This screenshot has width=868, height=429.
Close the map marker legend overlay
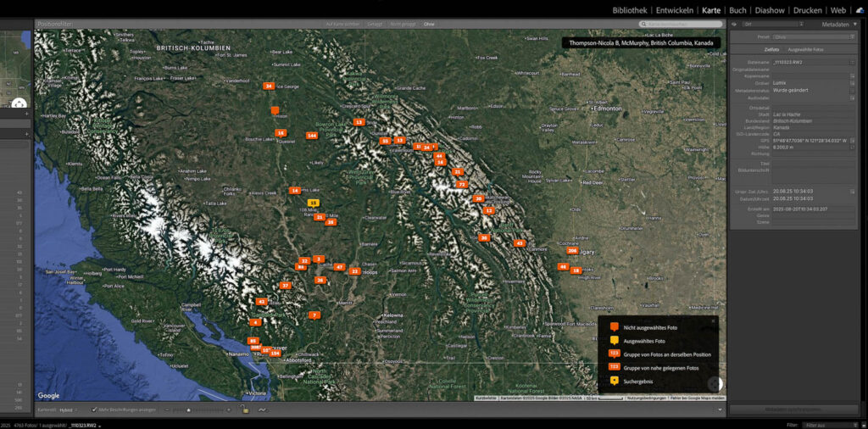[x=713, y=320]
